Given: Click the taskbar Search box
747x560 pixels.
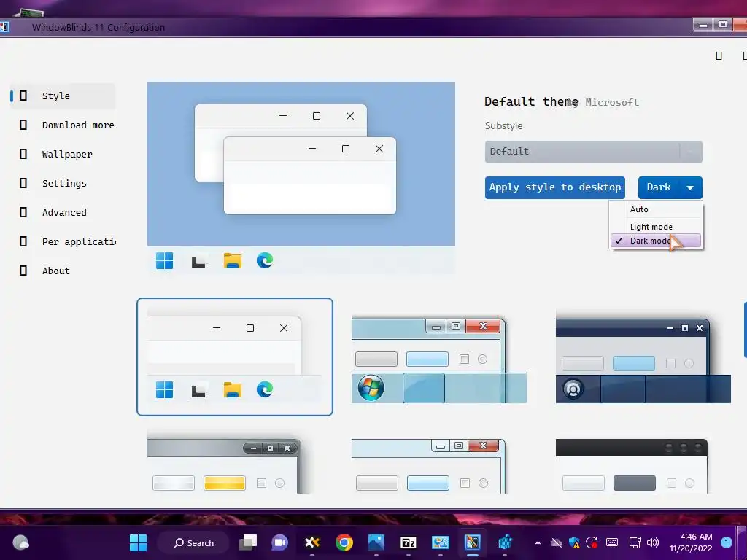Looking at the screenshot, I should tap(193, 542).
